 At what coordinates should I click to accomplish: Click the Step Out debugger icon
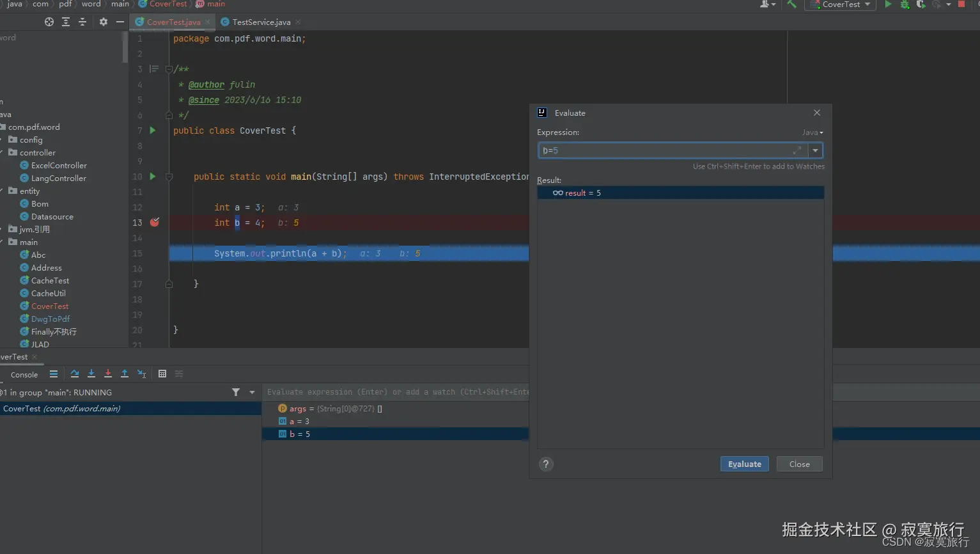point(125,374)
